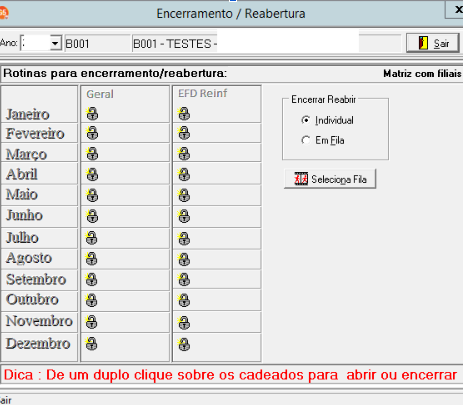Click the Geral padlock for Novembro
Image resolution: width=463 pixels, height=405 pixels.
(x=92, y=322)
